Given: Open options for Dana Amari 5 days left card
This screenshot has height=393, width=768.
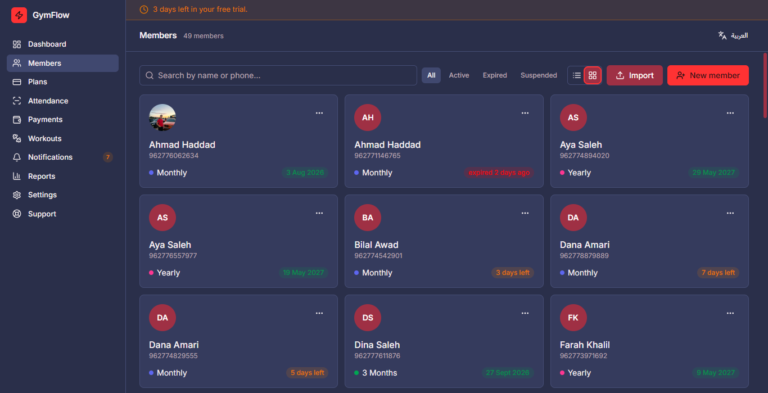Looking at the screenshot, I should point(319,313).
